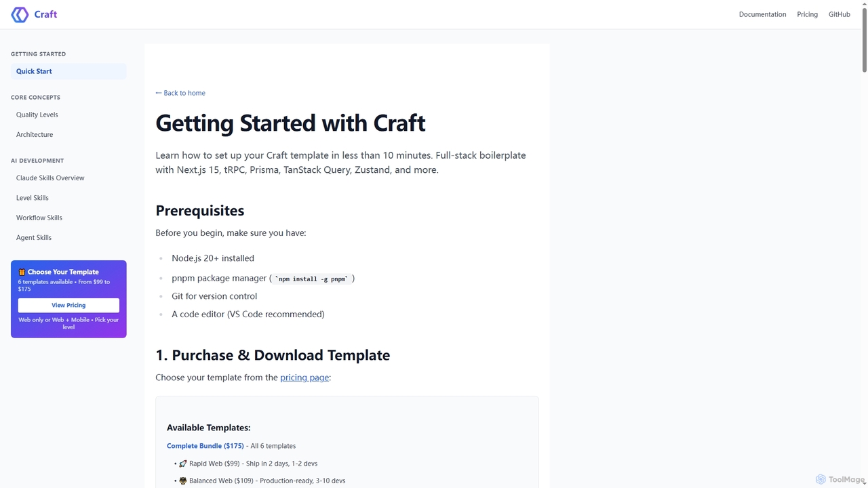Click the Choose Your Template title
This screenshot has height=488, width=868.
pos(63,272)
